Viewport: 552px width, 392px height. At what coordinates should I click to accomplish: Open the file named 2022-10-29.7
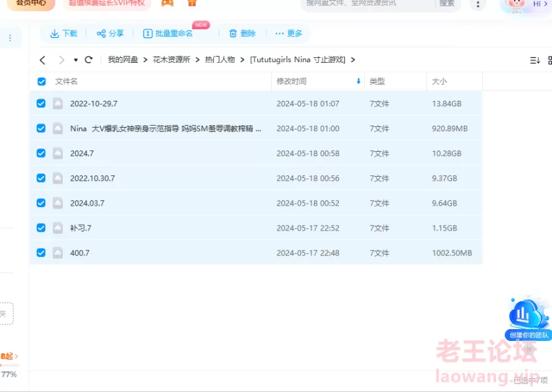[x=94, y=104]
